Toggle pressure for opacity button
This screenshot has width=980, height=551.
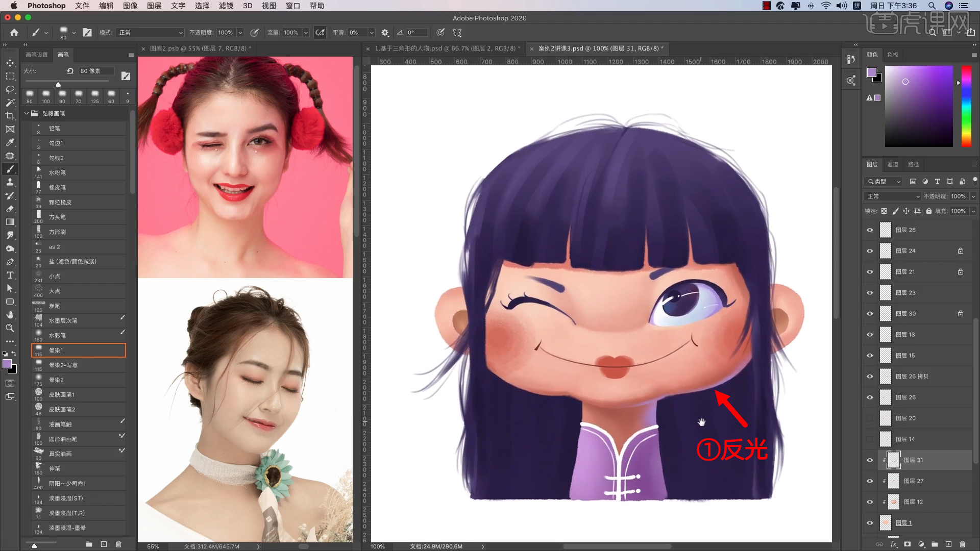pyautogui.click(x=254, y=32)
